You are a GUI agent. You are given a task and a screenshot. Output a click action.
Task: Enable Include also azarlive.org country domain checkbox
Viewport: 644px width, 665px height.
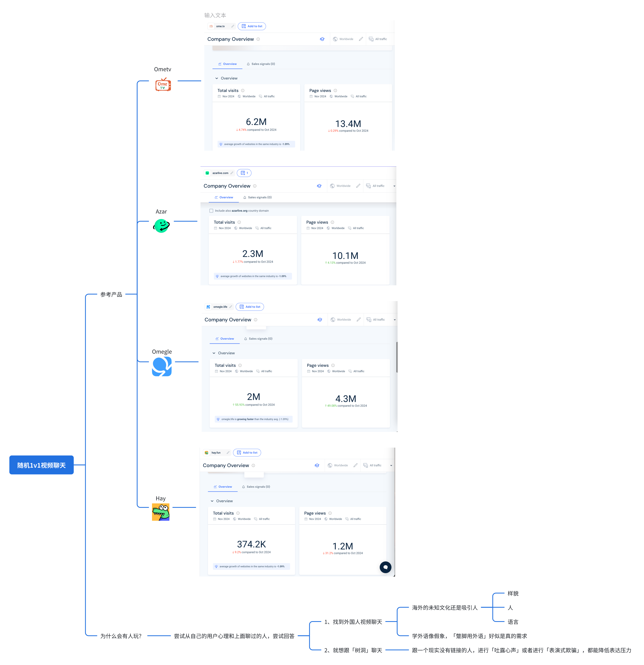tap(211, 211)
